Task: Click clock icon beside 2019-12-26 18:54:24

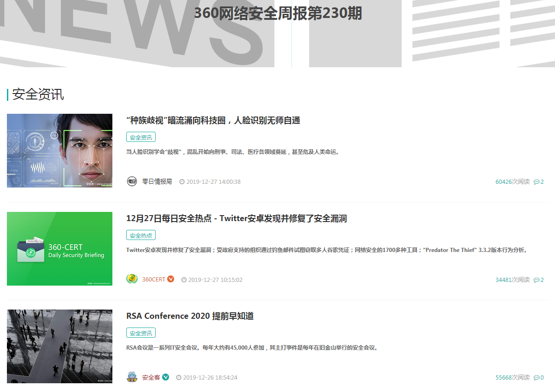Action: [179, 377]
